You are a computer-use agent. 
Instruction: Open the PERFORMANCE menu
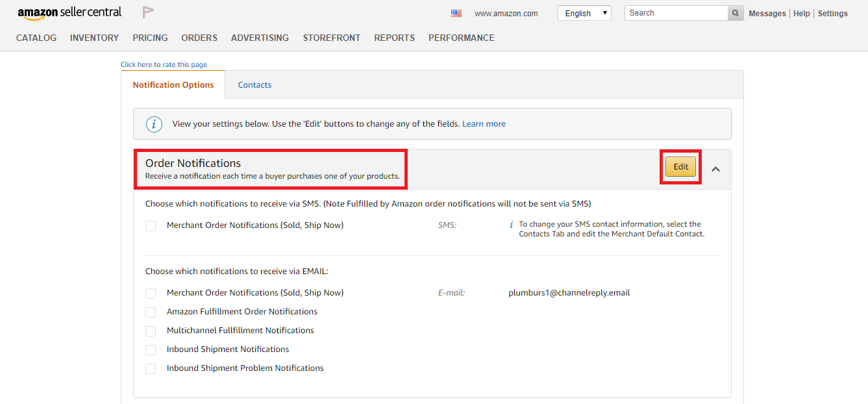pos(462,38)
